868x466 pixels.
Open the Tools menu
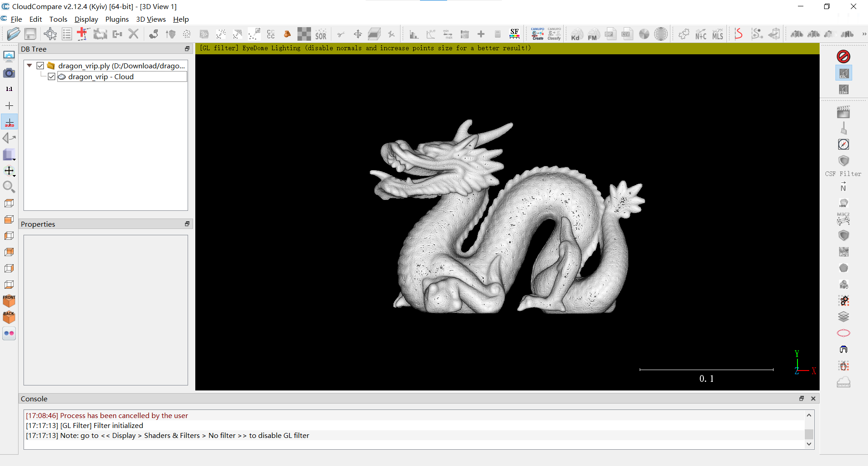coord(58,19)
